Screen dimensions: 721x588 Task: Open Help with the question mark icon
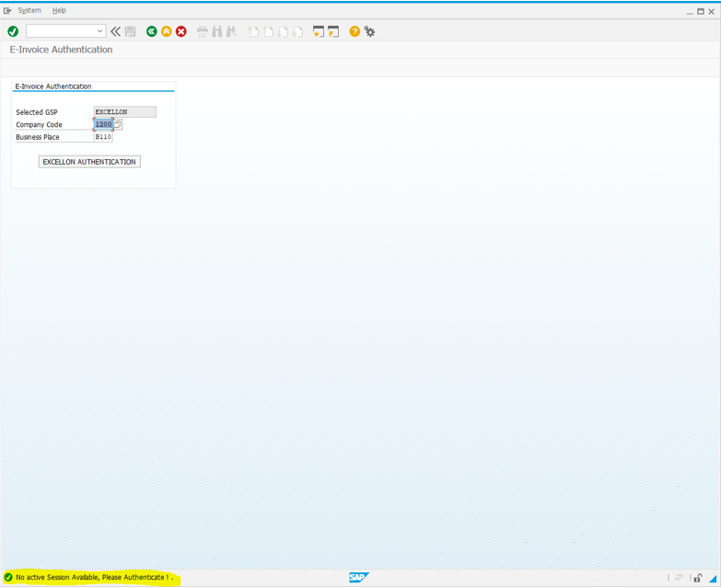pyautogui.click(x=355, y=31)
